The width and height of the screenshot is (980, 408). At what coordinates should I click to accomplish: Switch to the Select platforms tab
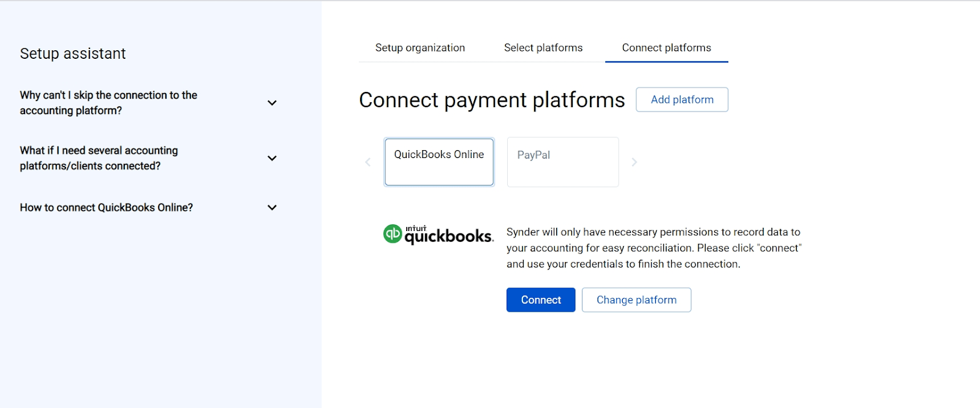click(x=543, y=47)
